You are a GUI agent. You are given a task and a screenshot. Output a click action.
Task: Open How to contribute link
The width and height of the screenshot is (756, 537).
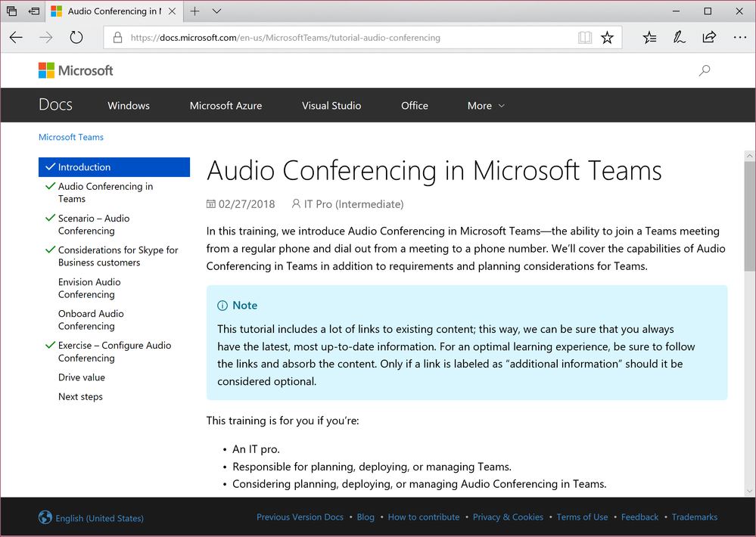424,517
